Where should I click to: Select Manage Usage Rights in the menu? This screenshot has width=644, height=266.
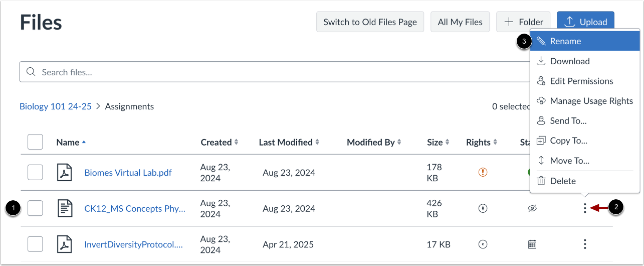[x=591, y=101]
